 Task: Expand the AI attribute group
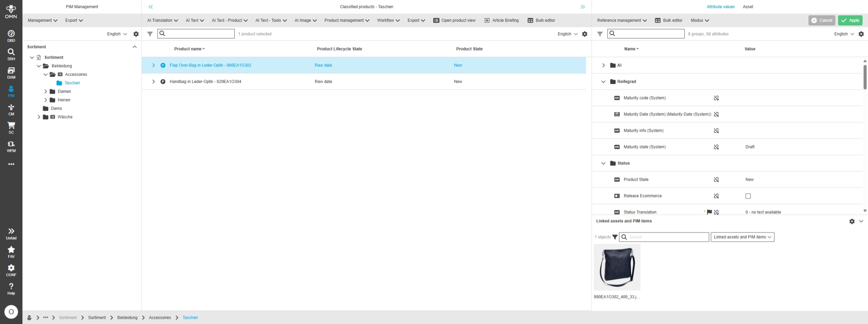point(603,65)
